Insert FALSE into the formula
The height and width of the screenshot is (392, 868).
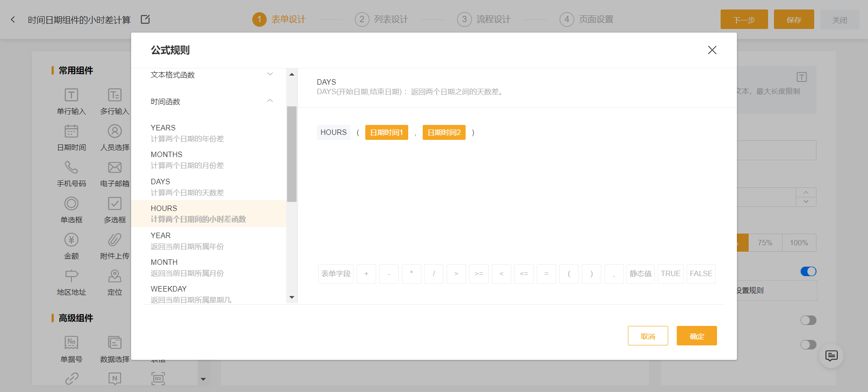[x=701, y=274]
